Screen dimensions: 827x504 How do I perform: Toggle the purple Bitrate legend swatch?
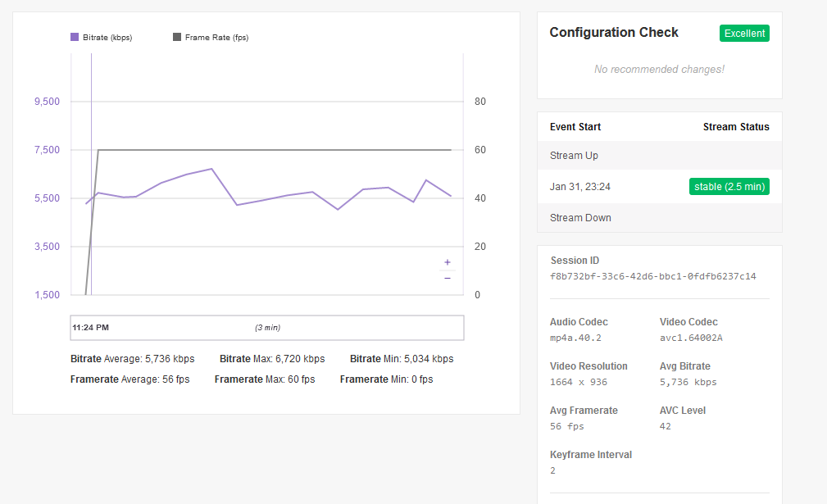click(x=75, y=37)
